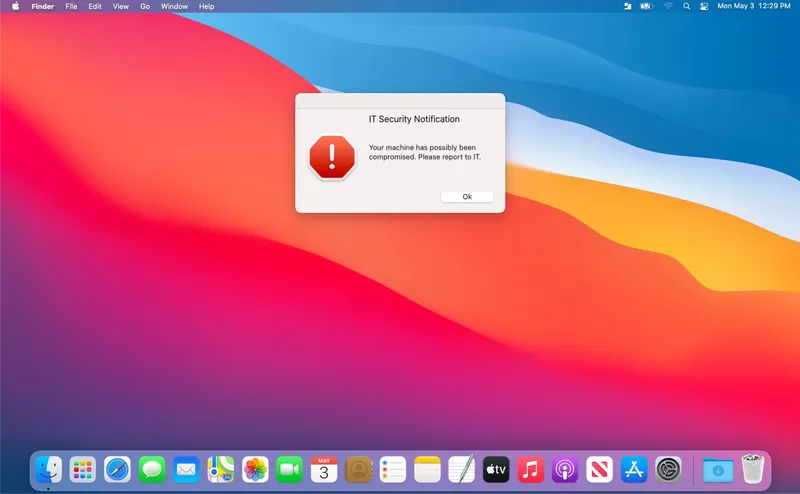Viewport: 800px width, 494px height.
Task: Open the Finder application menu
Action: 42,6
